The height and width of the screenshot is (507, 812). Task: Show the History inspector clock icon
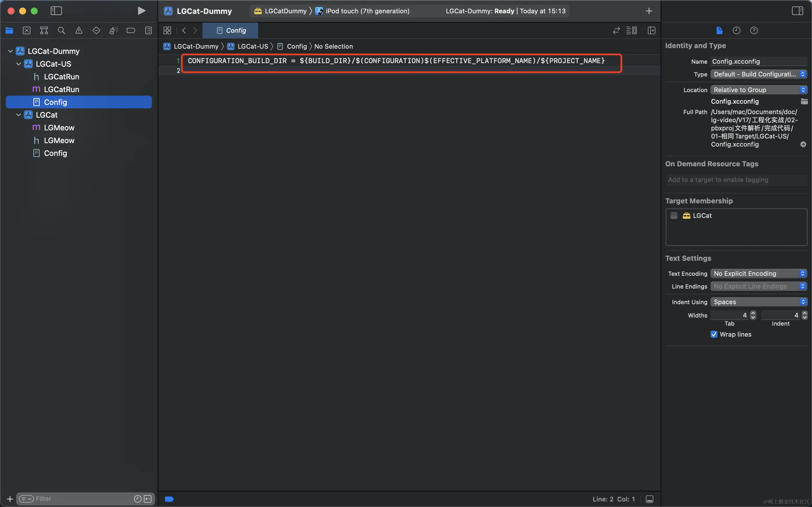tap(736, 30)
